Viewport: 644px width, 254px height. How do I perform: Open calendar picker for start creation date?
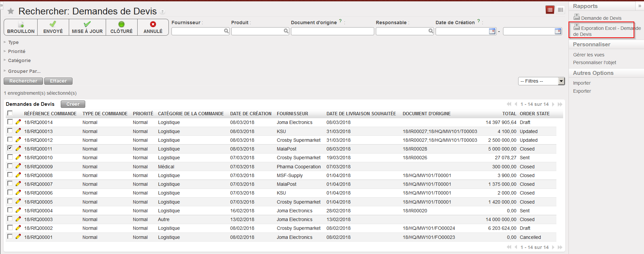492,31
